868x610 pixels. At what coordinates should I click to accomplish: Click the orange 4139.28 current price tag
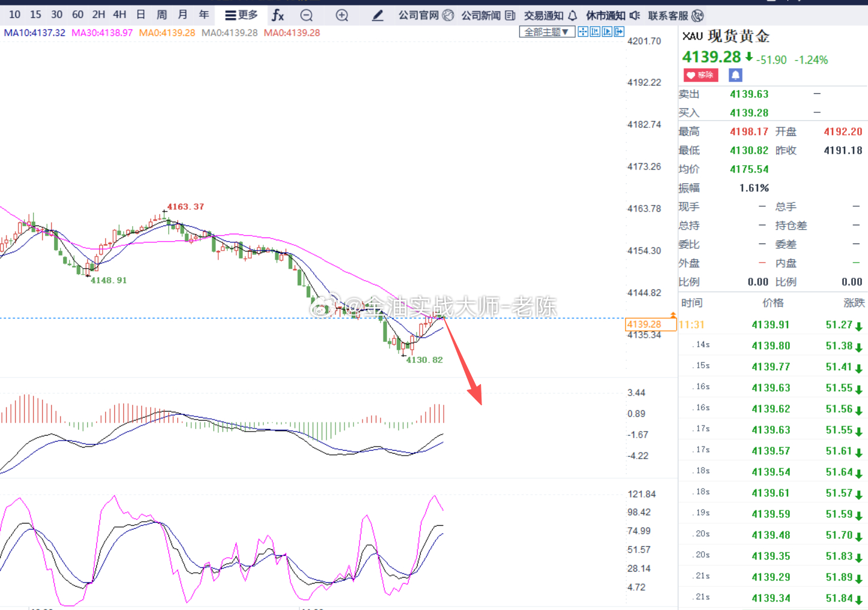pos(650,325)
